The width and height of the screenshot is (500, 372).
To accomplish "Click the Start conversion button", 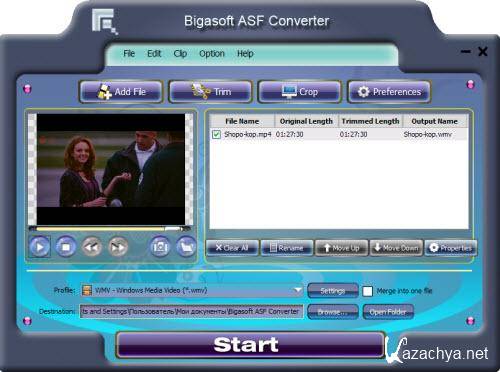I will click(250, 345).
